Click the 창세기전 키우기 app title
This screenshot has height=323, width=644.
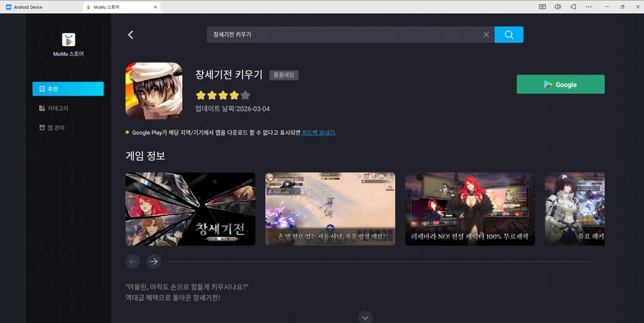[x=229, y=74]
